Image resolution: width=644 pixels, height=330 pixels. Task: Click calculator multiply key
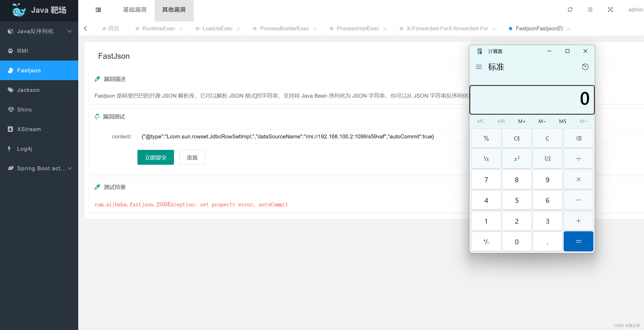(579, 179)
